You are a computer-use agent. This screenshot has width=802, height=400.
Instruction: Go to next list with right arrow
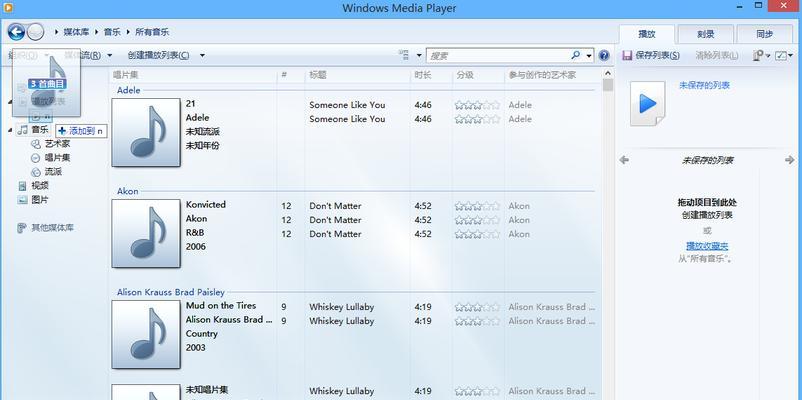pyautogui.click(x=789, y=160)
